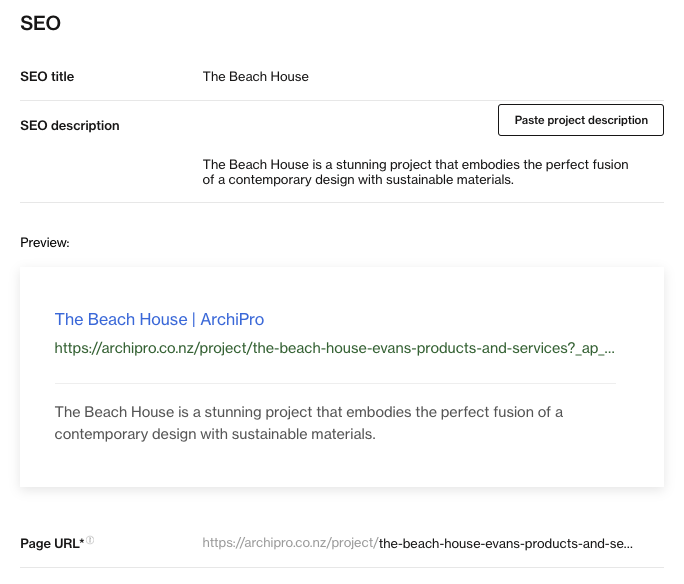The height and width of the screenshot is (584, 684).
Task: Click the Paste project description button
Action: [x=581, y=120]
